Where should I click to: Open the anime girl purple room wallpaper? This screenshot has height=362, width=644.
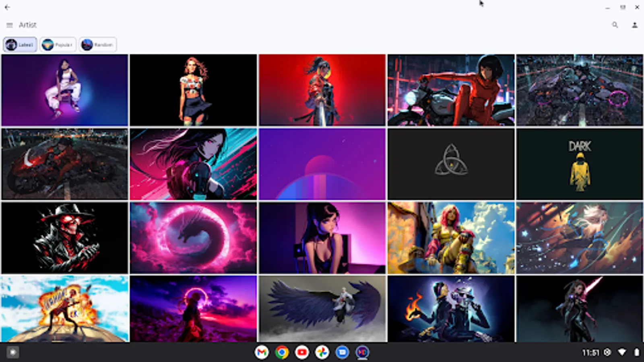(x=322, y=238)
